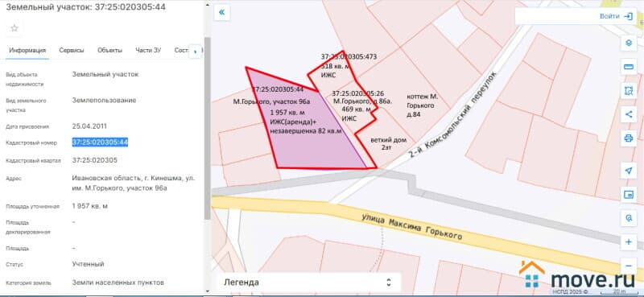
Task: Activate the area selection tool
Action: 628,91
